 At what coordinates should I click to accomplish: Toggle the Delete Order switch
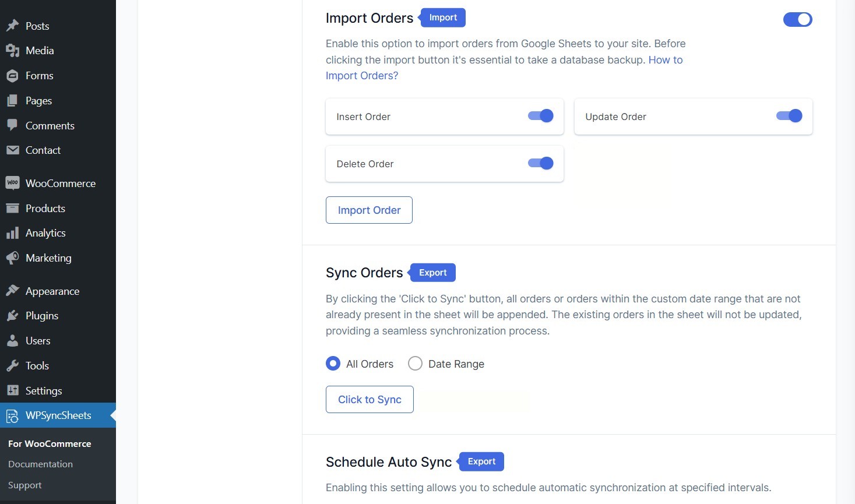coord(540,163)
